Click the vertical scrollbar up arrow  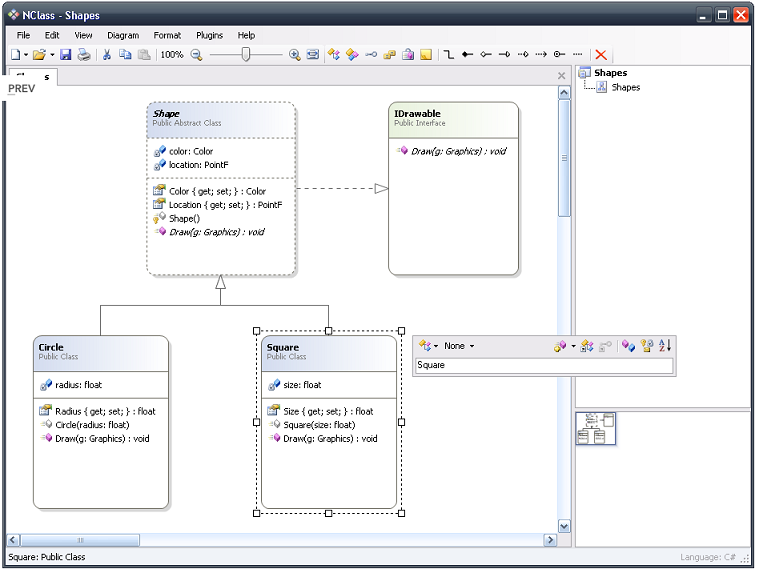564,92
